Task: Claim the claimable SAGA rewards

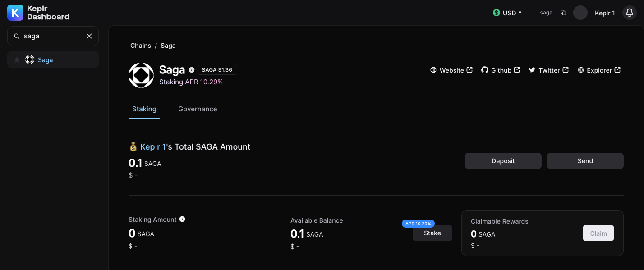Action: (x=598, y=233)
